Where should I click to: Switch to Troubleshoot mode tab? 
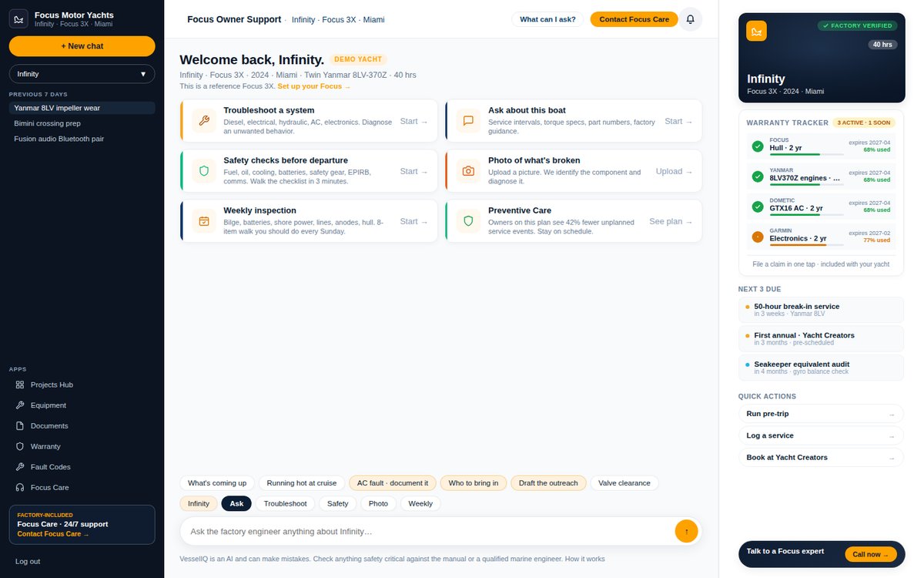[x=285, y=503]
